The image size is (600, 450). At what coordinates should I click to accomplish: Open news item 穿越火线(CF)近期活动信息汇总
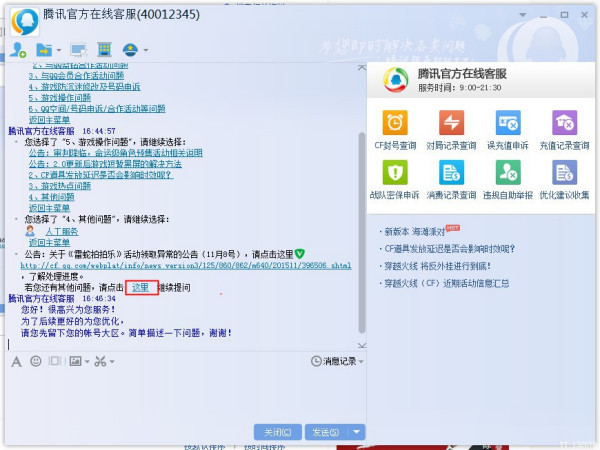[447, 283]
